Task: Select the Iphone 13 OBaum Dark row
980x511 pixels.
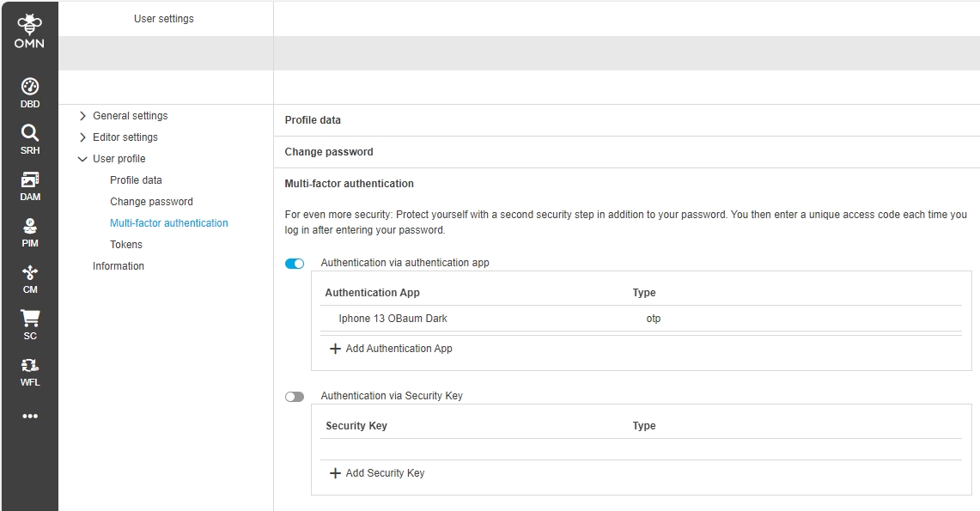Action: coord(393,319)
